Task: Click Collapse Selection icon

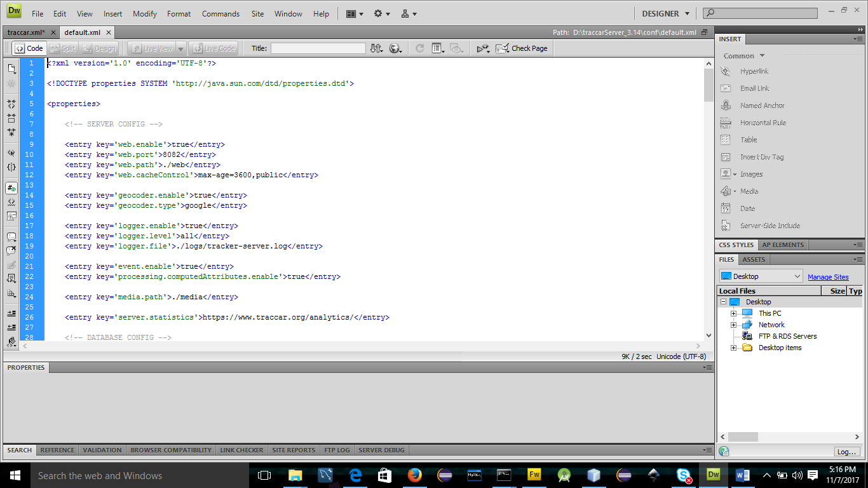Action: (x=11, y=118)
